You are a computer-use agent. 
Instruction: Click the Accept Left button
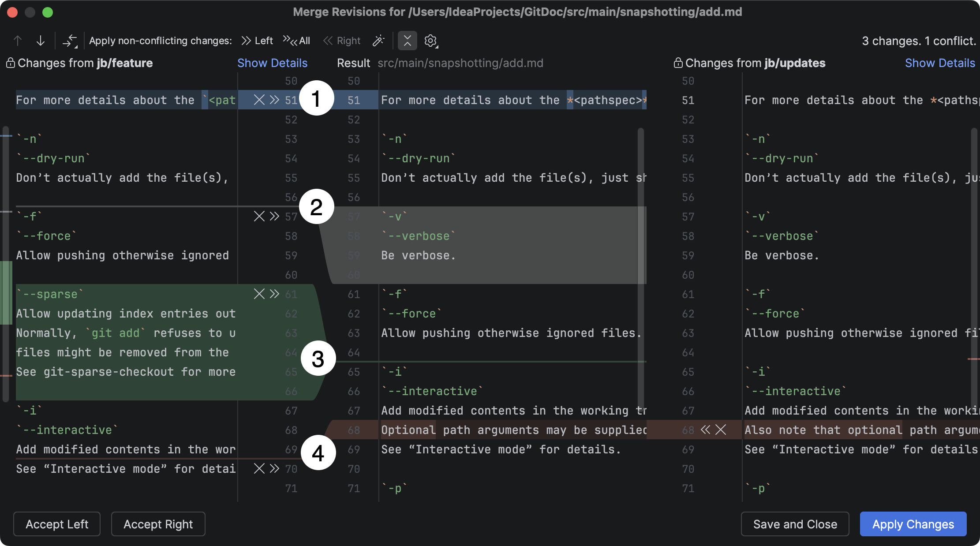pos(57,524)
